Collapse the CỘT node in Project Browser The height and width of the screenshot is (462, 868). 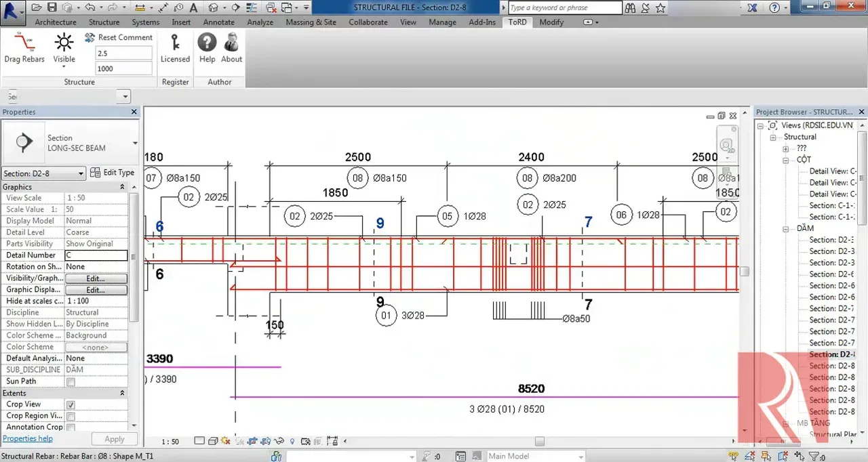pyautogui.click(x=786, y=161)
